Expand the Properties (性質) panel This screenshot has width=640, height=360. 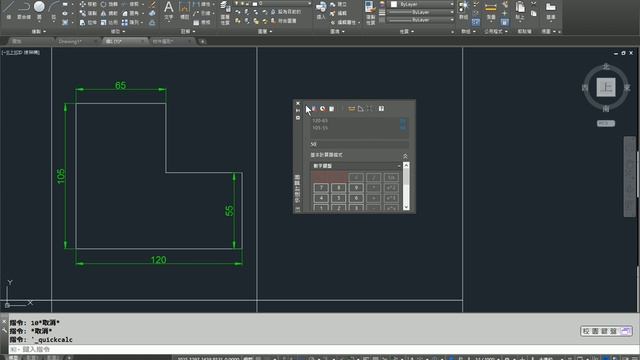[407, 31]
